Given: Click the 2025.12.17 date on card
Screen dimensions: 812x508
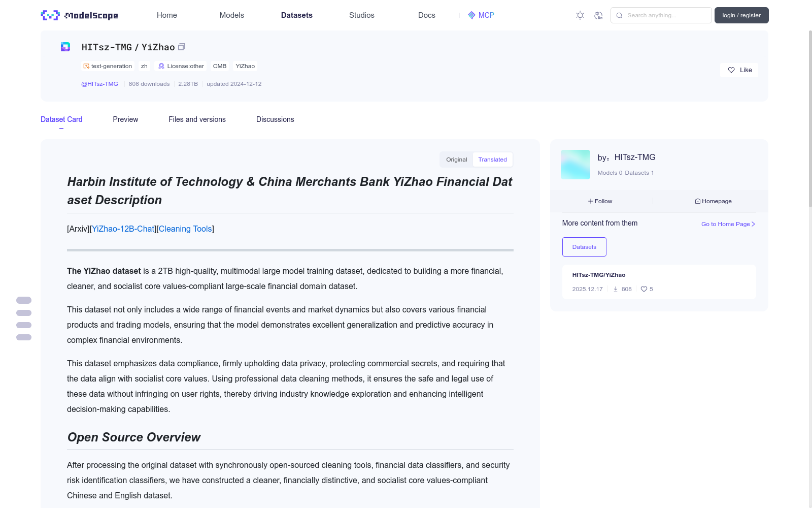Looking at the screenshot, I should (x=588, y=289).
